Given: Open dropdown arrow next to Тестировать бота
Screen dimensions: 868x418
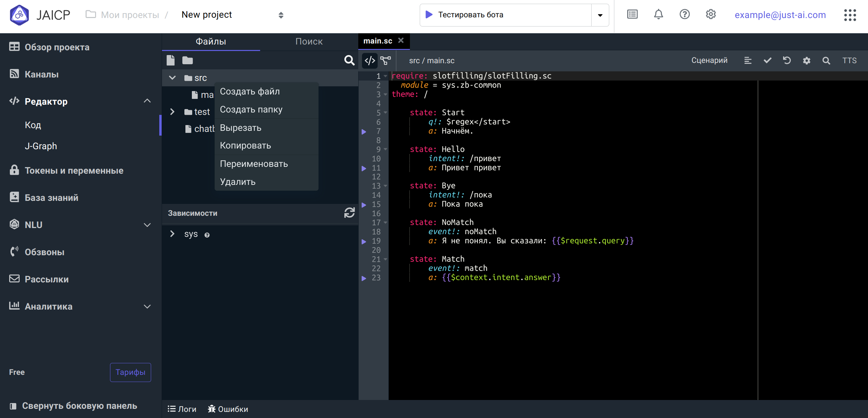Looking at the screenshot, I should (x=600, y=15).
